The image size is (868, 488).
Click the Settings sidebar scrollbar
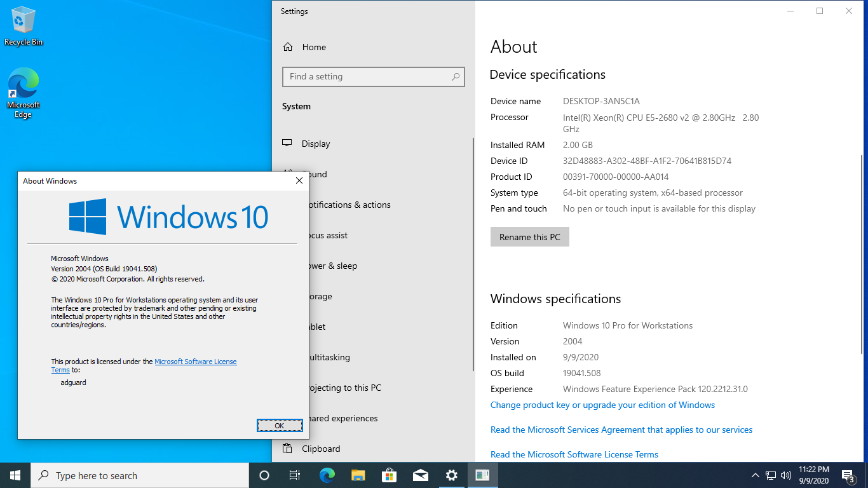(x=473, y=254)
